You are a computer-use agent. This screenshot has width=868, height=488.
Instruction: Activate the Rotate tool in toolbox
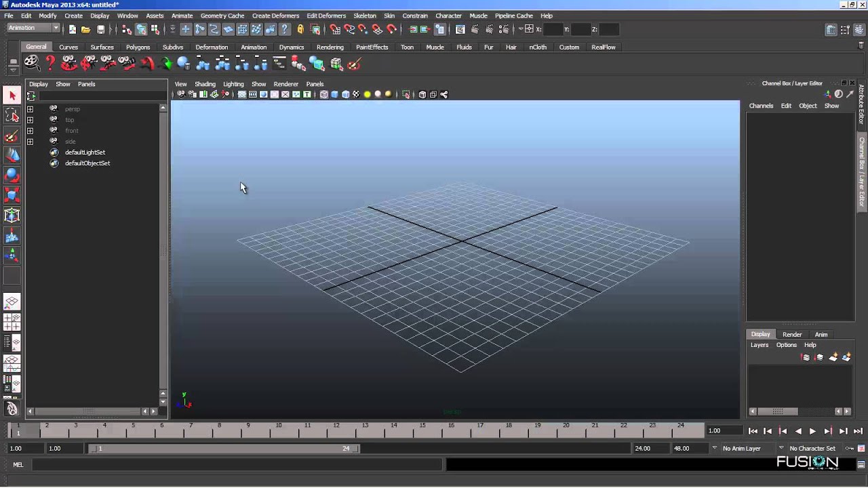(x=12, y=176)
